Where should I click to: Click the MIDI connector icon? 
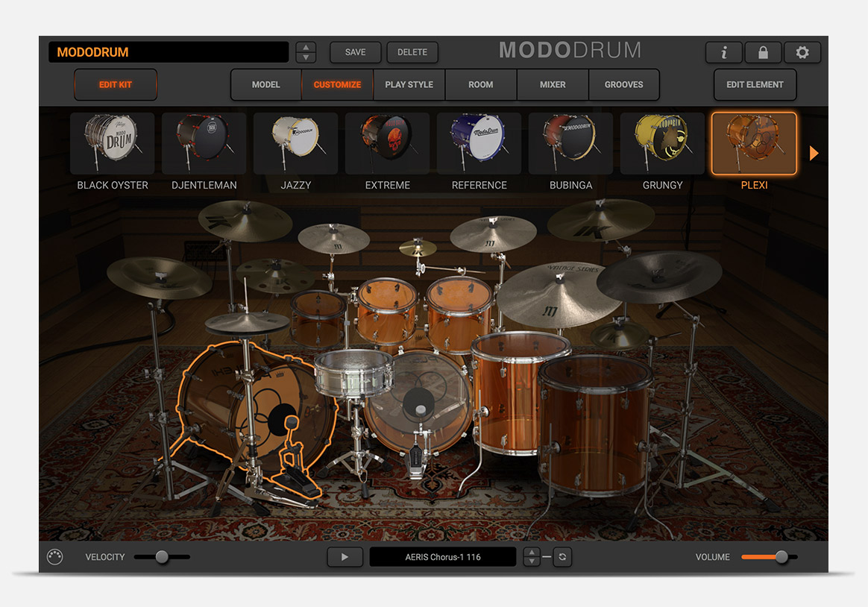point(54,556)
